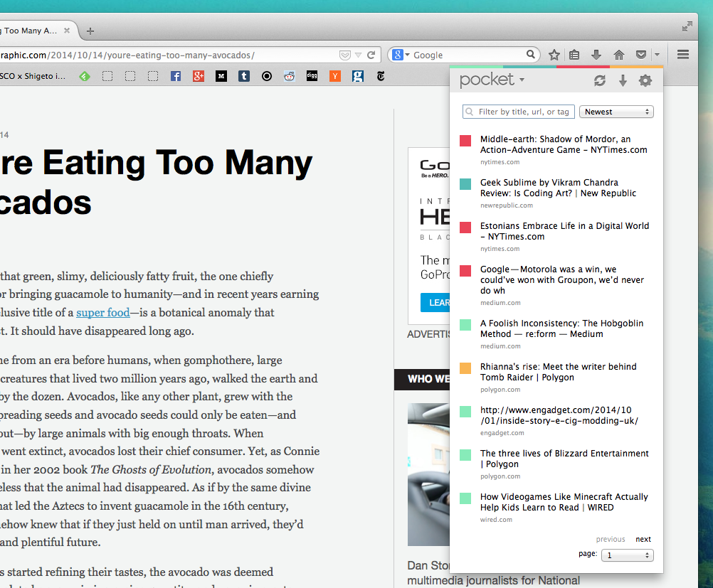This screenshot has height=588, width=713.
Task: Enter full screen with the expand icon
Action: coord(687,26)
